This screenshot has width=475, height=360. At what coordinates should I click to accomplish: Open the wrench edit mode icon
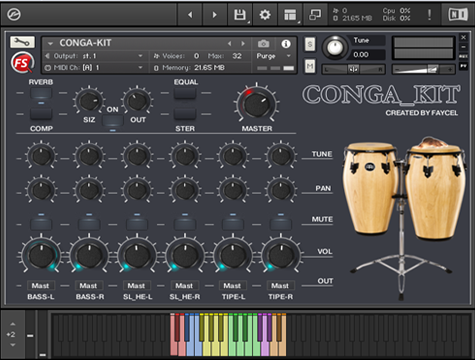[22, 42]
